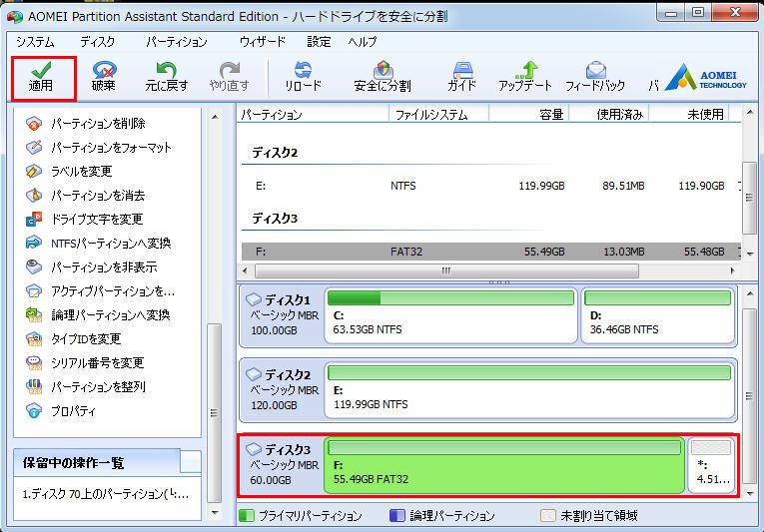Select the F: 55.49GB FAT32 partition block

pos(504,466)
